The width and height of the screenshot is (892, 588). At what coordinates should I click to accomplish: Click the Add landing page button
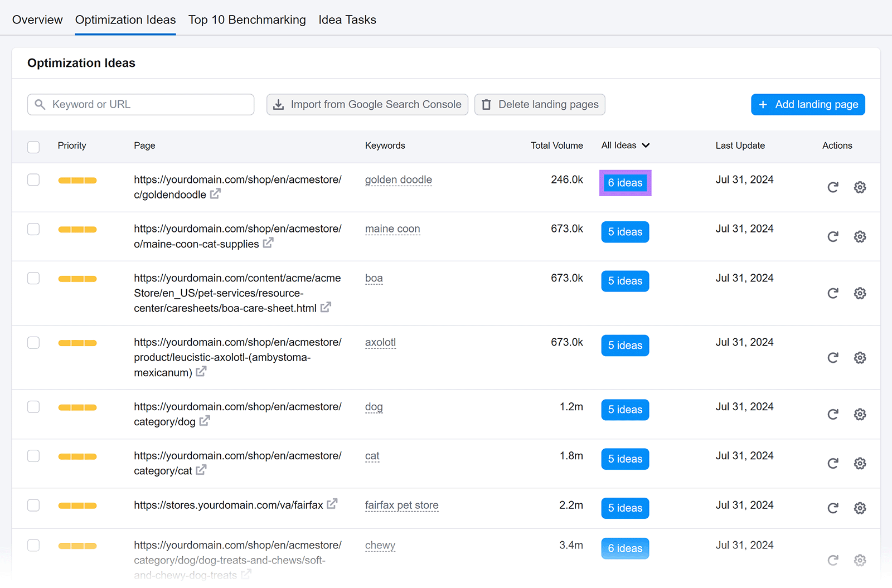(x=808, y=104)
